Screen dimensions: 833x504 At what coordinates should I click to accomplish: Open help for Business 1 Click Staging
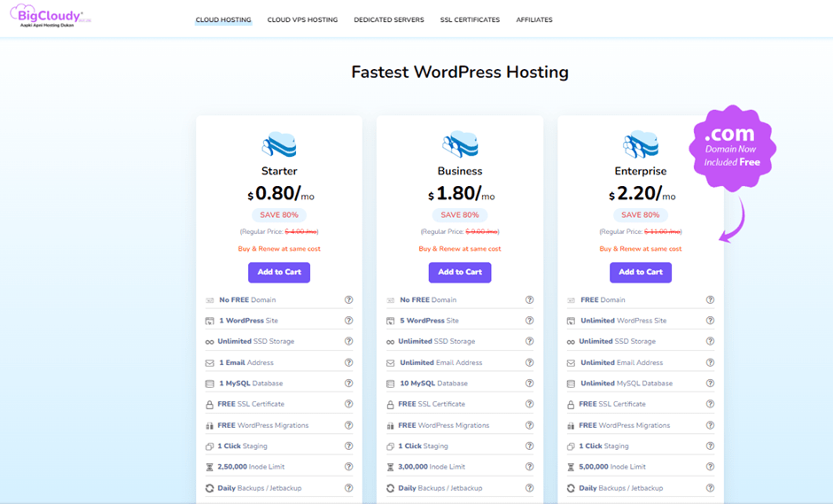point(529,446)
